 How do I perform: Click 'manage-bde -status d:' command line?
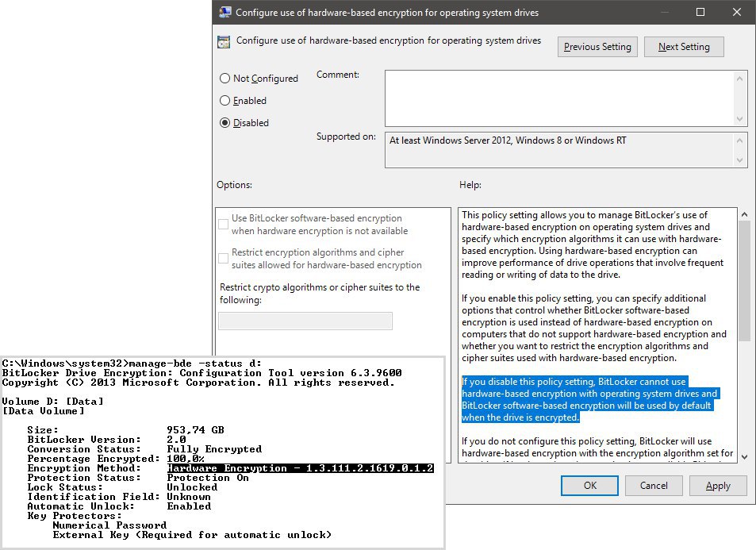tap(195, 363)
